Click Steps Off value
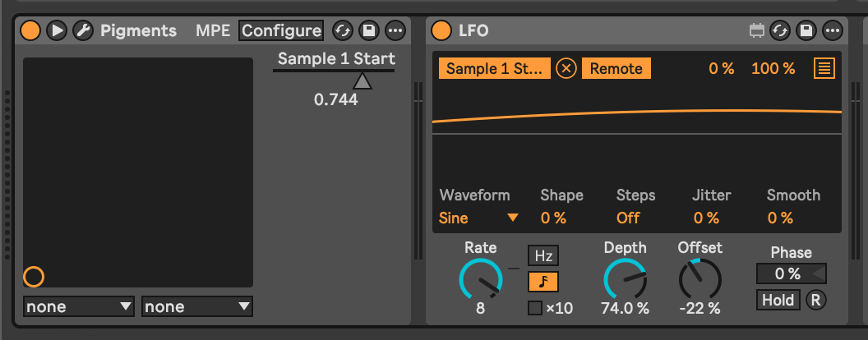This screenshot has width=868, height=340. pos(628,218)
